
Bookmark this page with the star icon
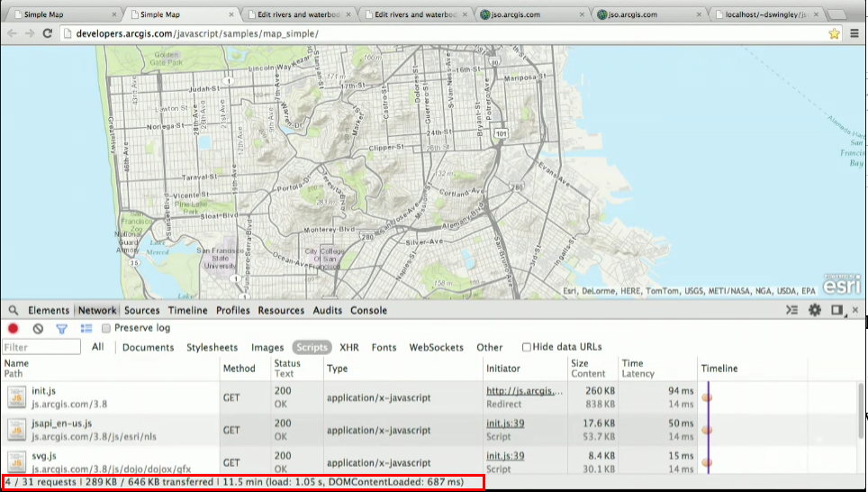coord(834,34)
